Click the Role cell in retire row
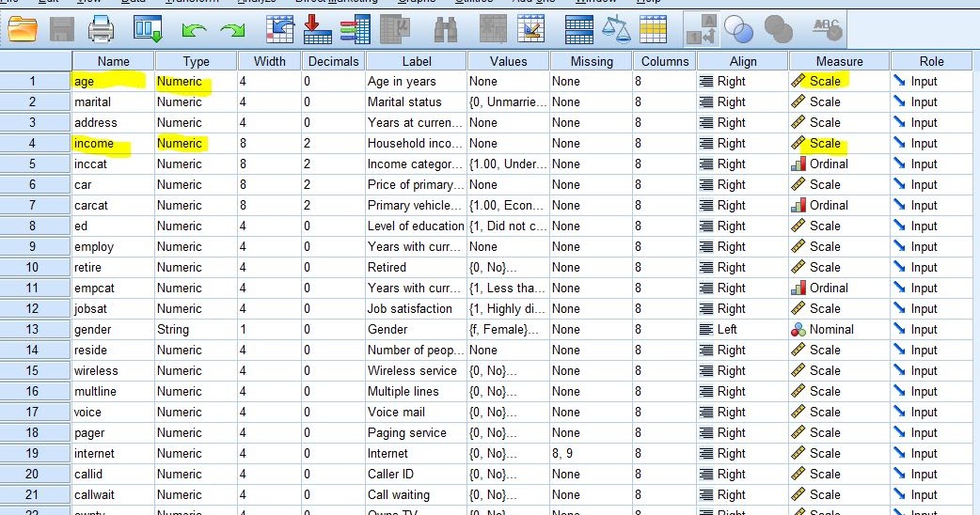The height and width of the screenshot is (515, 980). tap(931, 268)
